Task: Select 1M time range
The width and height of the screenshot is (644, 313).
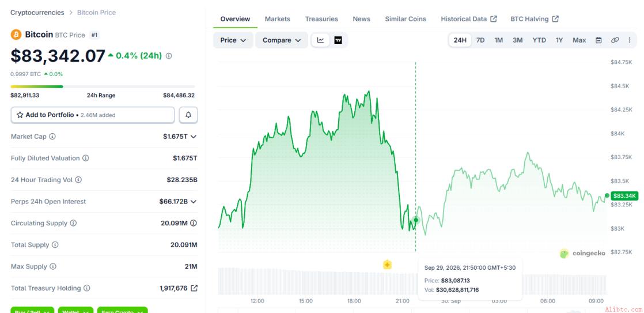Action: (499, 40)
